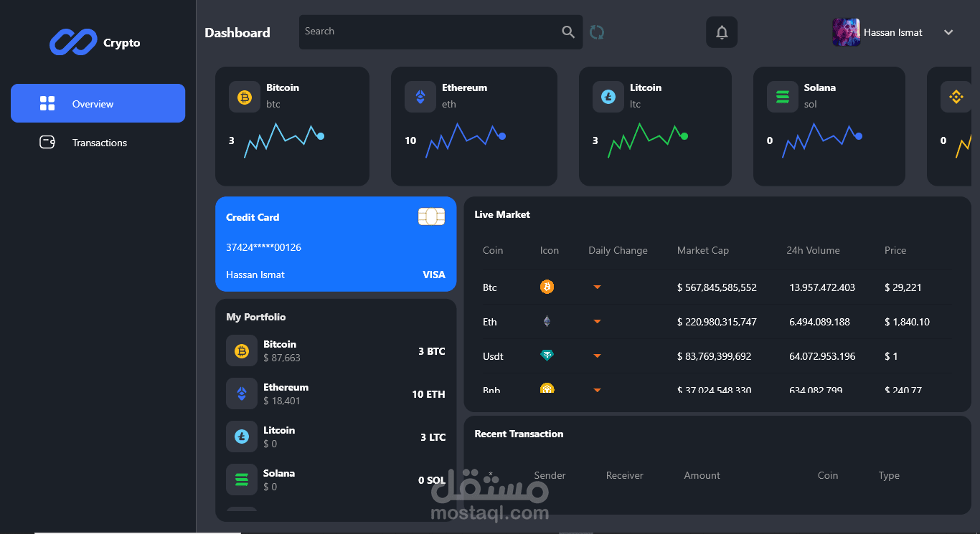Select the Solana icon on the sol card
Image resolution: width=980 pixels, height=534 pixels.
783,97
